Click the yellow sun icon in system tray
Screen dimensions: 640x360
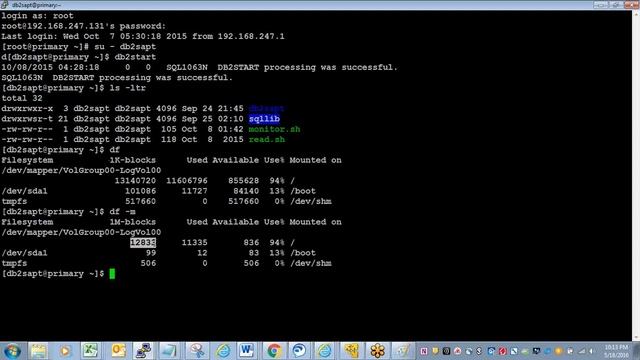pos(559,351)
